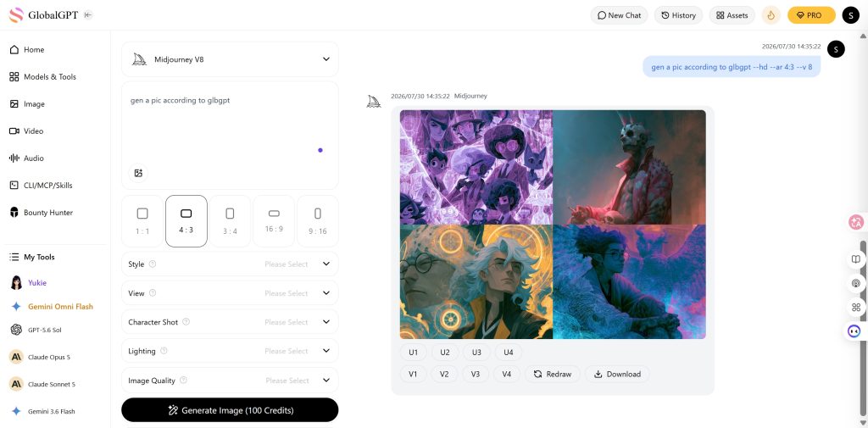The height and width of the screenshot is (428, 868).
Task: Create variation with V4
Action: pyautogui.click(x=507, y=374)
